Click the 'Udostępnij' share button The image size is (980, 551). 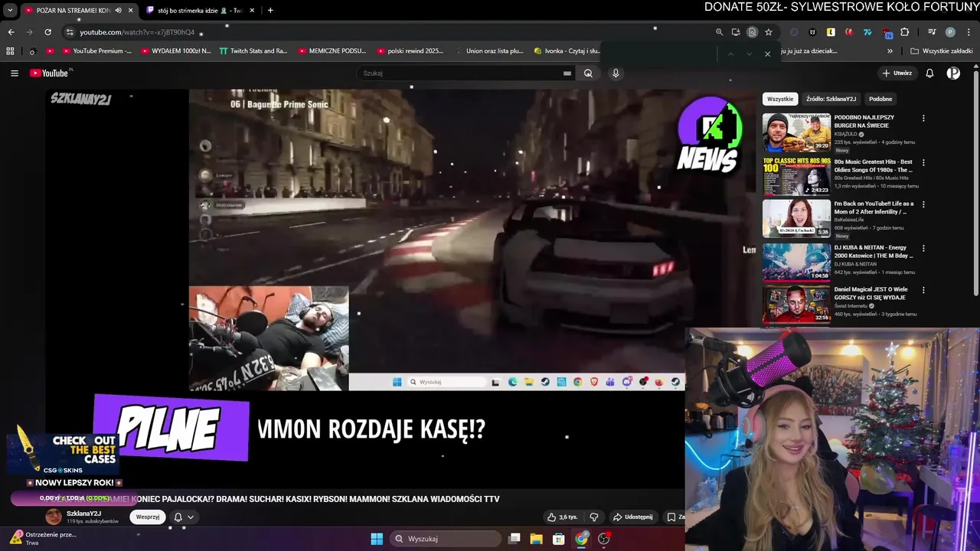(x=632, y=517)
